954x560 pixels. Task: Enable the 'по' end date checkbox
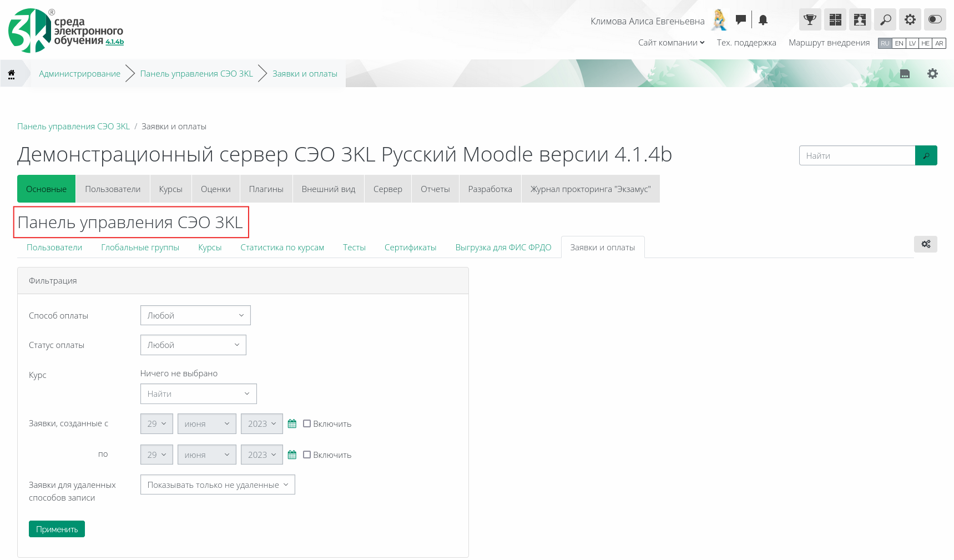[307, 455]
